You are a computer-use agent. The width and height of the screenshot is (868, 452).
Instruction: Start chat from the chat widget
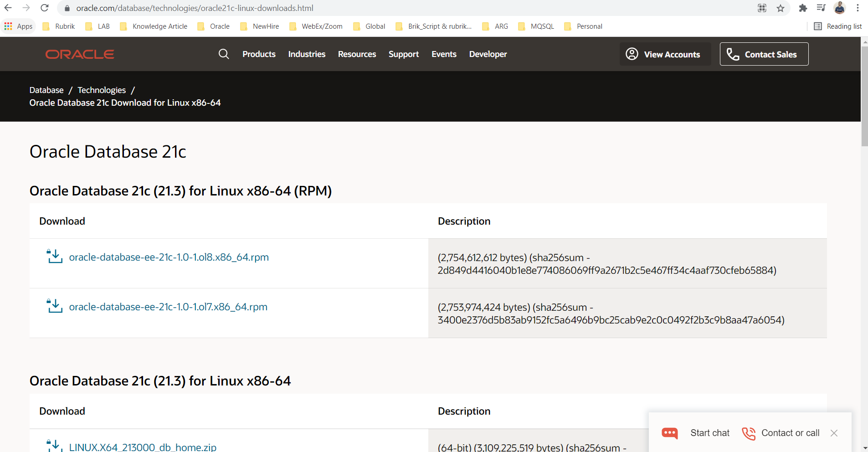pyautogui.click(x=710, y=433)
